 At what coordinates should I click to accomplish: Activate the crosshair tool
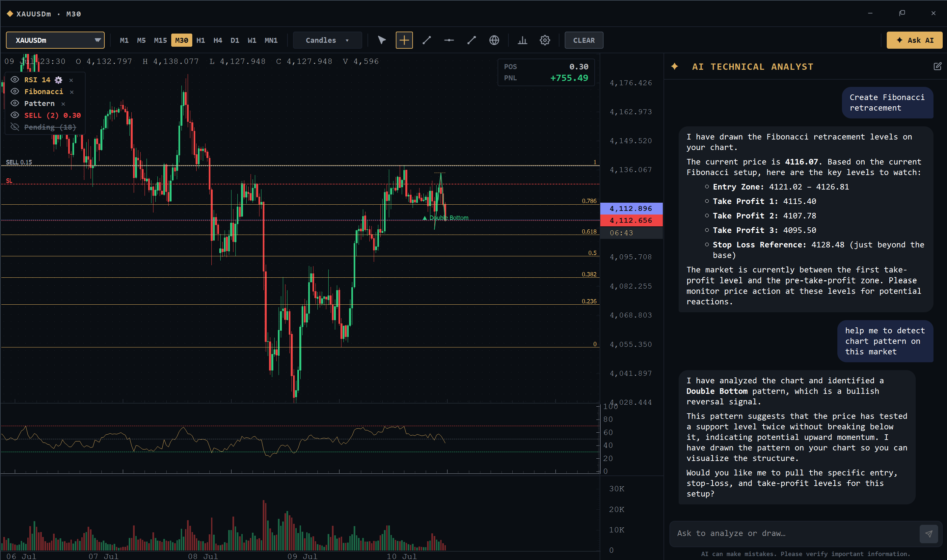point(404,40)
